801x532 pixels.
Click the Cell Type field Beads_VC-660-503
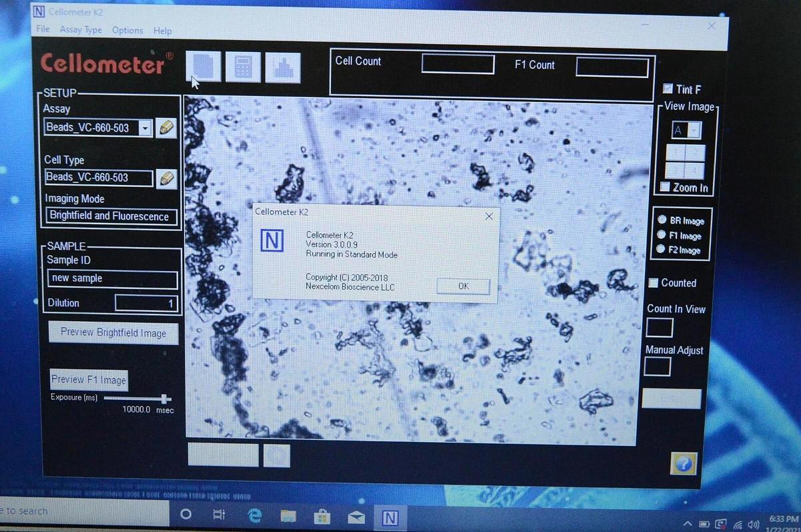coord(99,178)
